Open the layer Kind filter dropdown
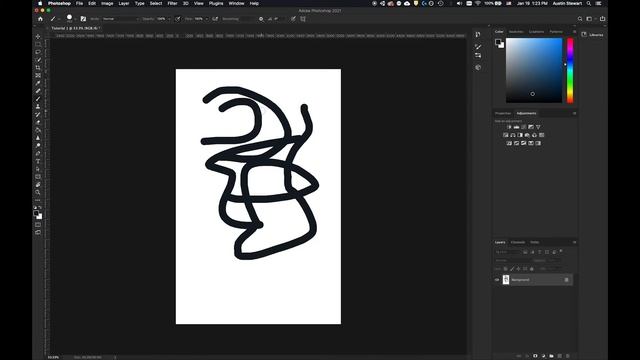Image resolution: width=640 pixels, height=360 pixels. pos(508,252)
